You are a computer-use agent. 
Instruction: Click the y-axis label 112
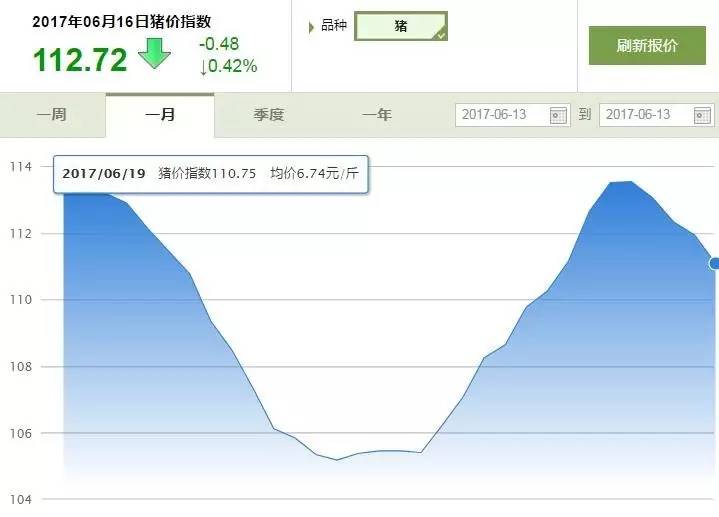click(21, 233)
